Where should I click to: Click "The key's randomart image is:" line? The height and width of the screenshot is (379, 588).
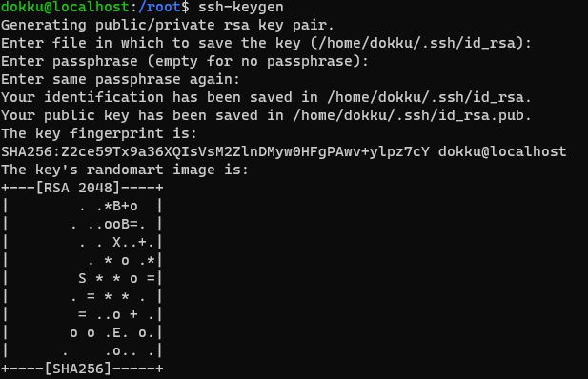[125, 170]
